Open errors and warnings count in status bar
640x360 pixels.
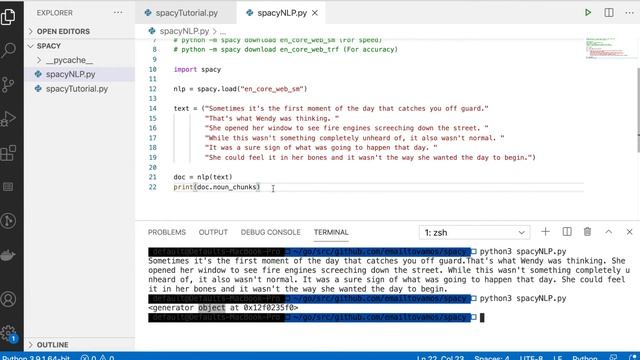97,358
